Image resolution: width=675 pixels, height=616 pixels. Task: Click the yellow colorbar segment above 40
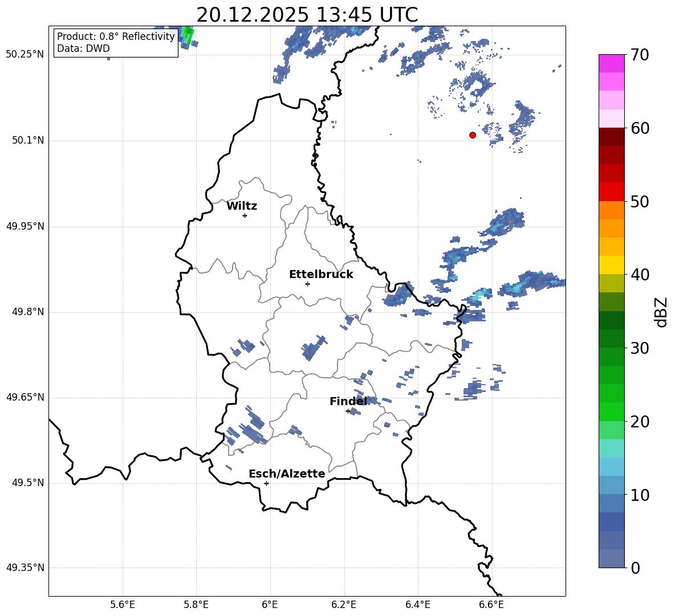click(611, 265)
